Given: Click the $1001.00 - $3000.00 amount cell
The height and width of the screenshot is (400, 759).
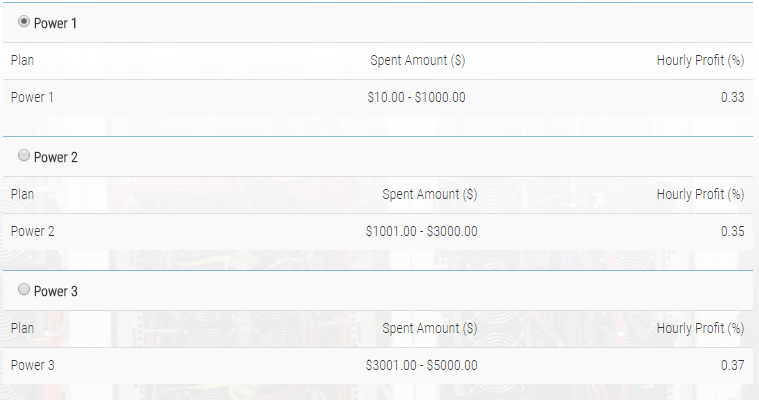Looking at the screenshot, I should pos(422,231).
